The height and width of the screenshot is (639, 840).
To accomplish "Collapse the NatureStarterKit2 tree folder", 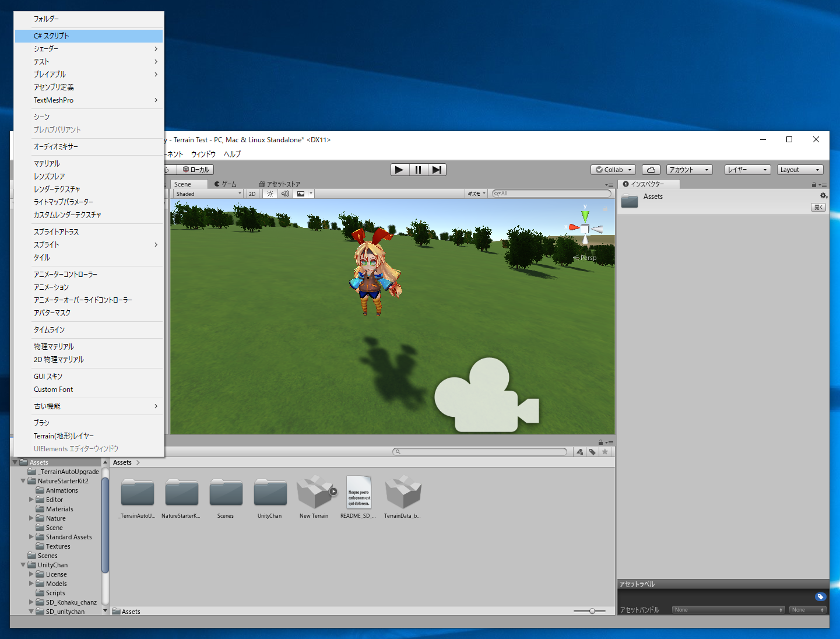I will 23,481.
